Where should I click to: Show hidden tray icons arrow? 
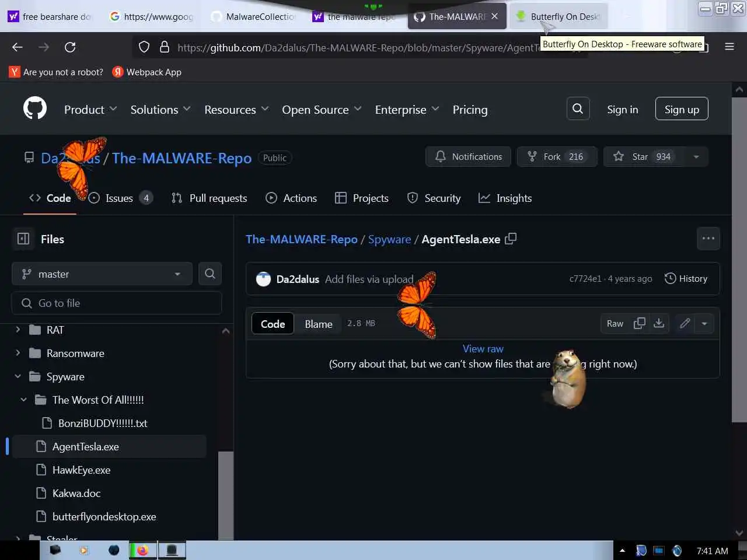(622, 551)
